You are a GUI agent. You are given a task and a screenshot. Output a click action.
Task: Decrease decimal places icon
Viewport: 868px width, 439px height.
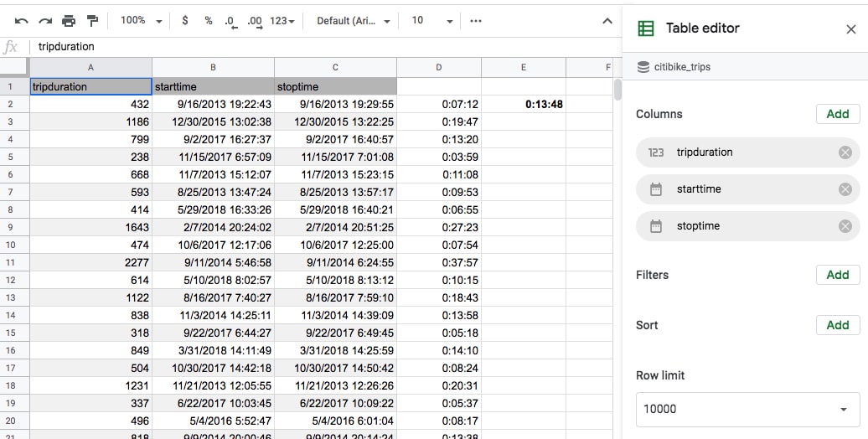pyautogui.click(x=231, y=22)
